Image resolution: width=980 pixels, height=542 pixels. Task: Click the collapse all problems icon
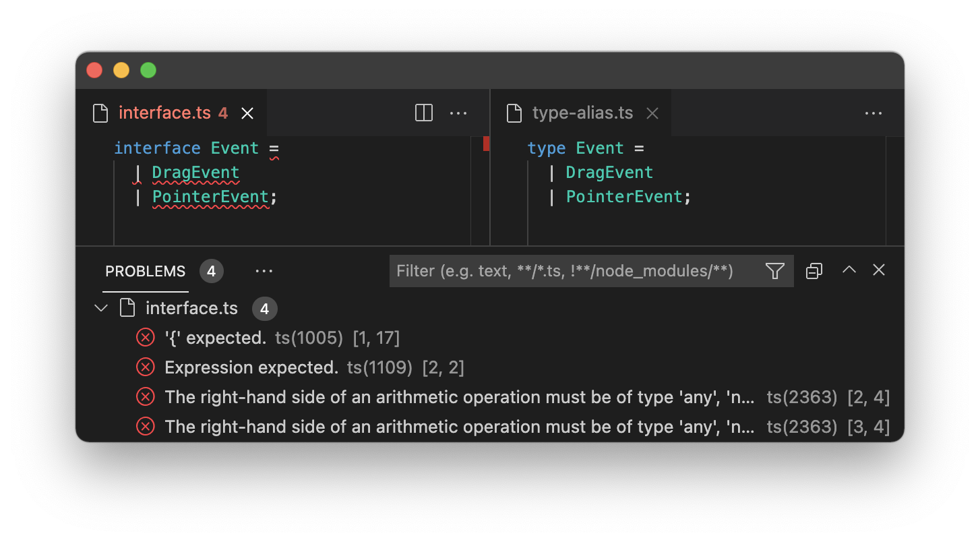click(x=814, y=271)
